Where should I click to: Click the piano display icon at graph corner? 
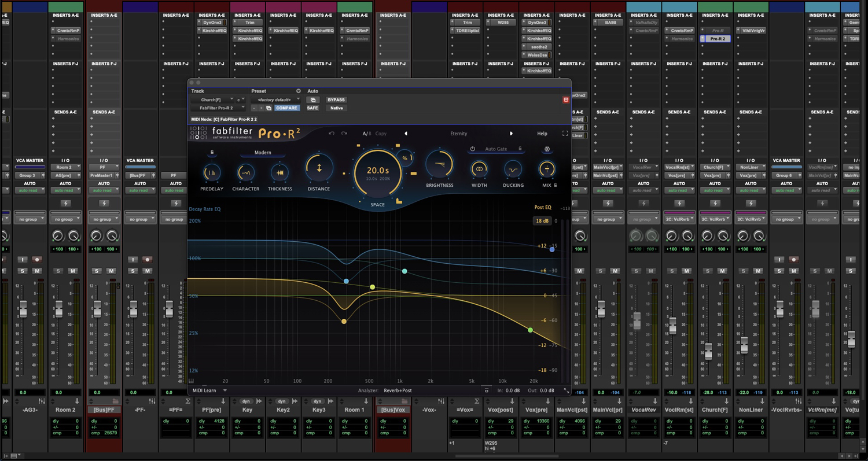click(192, 381)
